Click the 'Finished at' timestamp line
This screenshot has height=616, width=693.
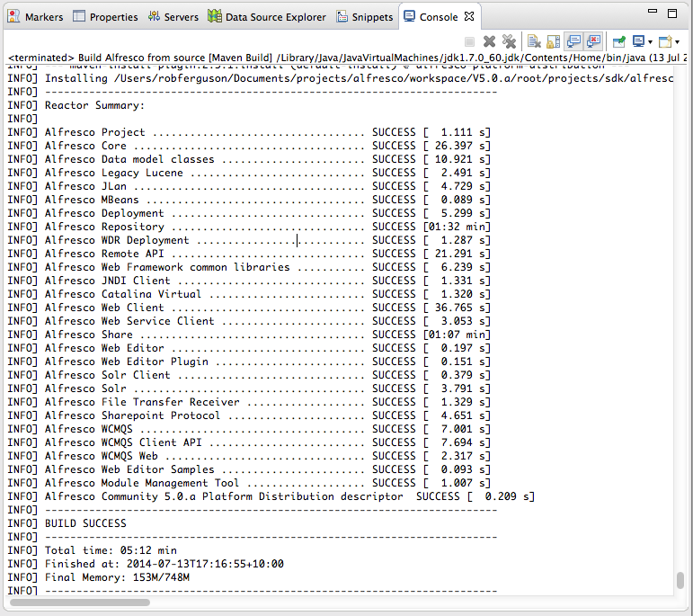pos(146,564)
